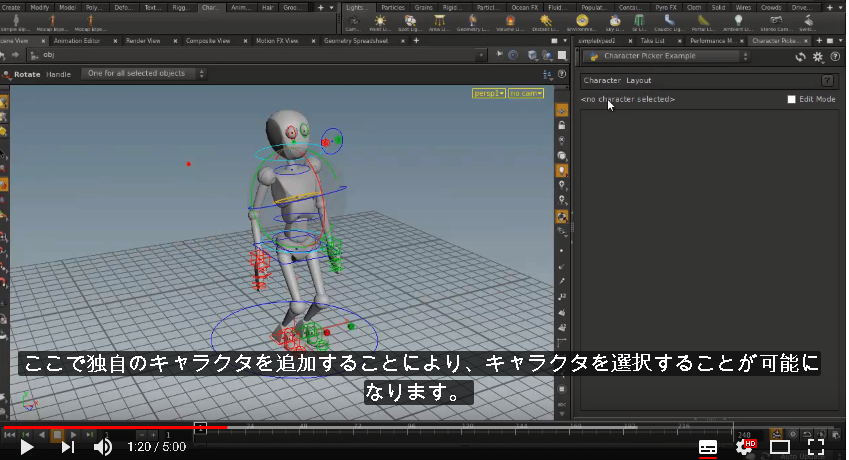Add a Volume Light from the shelf
Screen dimensions: 849x460
[510, 23]
